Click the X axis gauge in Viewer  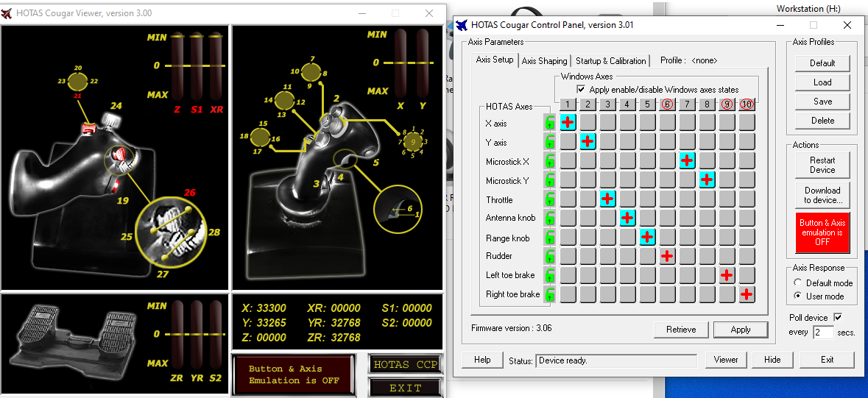pyautogui.click(x=401, y=63)
